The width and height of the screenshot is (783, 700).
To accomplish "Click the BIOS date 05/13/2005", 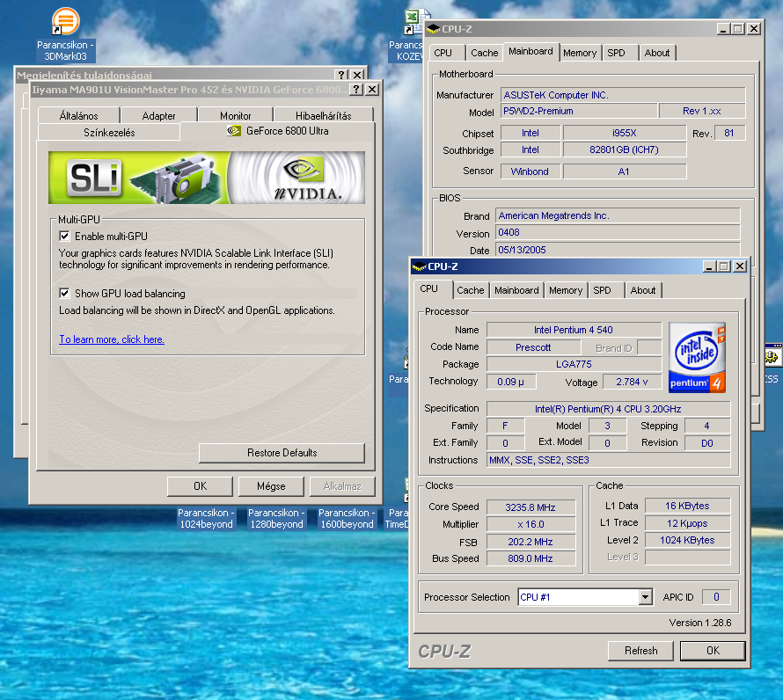I will [618, 250].
